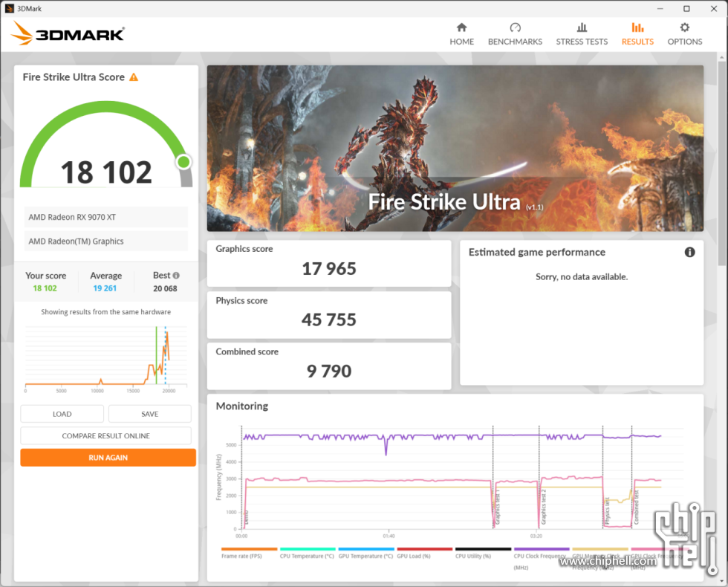
Task: Click the SAVE button
Action: (150, 414)
